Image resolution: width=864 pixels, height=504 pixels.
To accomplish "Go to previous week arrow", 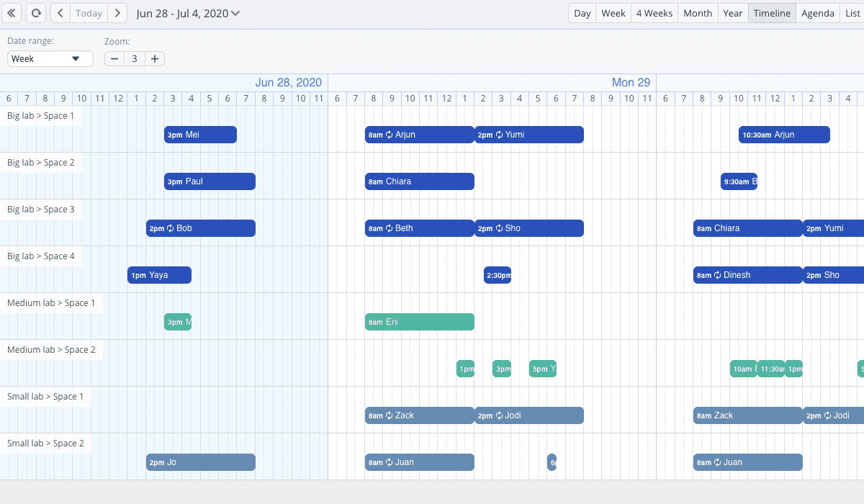I will [x=60, y=13].
